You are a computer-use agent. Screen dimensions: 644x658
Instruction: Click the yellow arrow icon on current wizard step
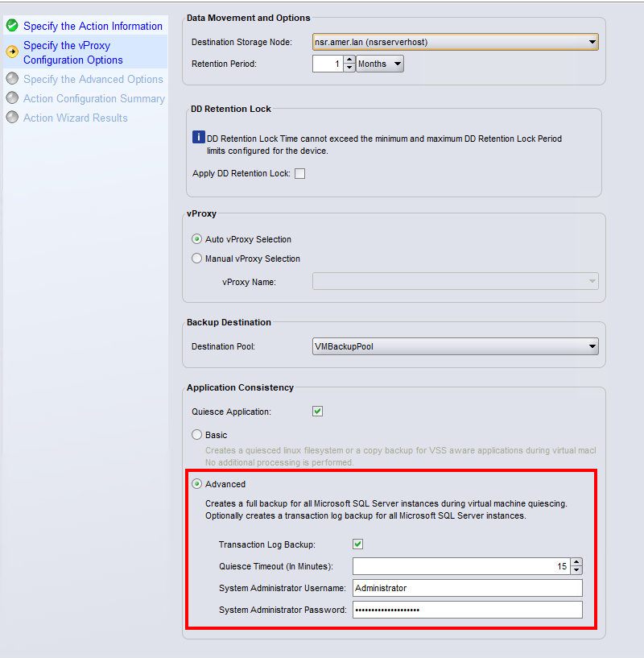tap(12, 52)
